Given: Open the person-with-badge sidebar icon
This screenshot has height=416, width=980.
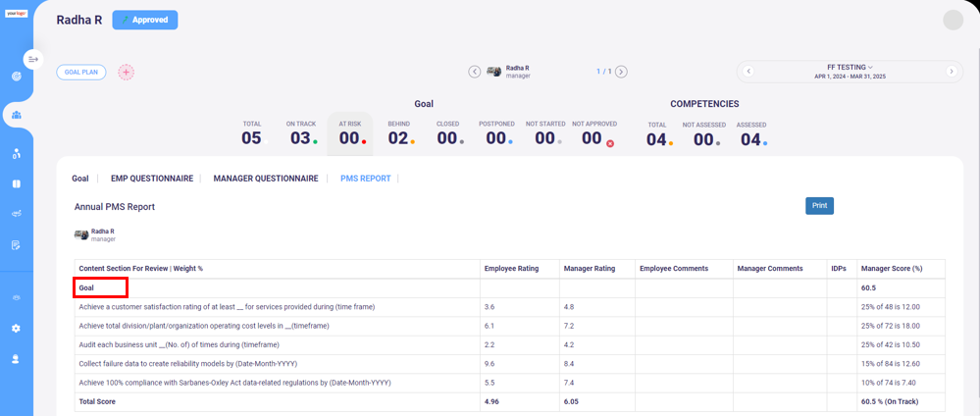Looking at the screenshot, I should [17, 154].
